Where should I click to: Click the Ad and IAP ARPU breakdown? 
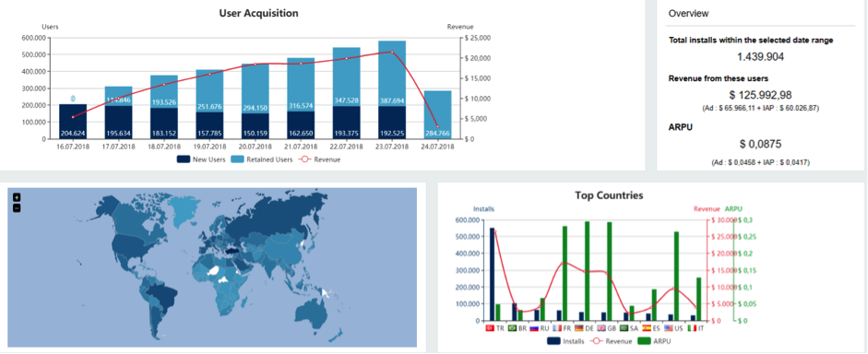761,162
